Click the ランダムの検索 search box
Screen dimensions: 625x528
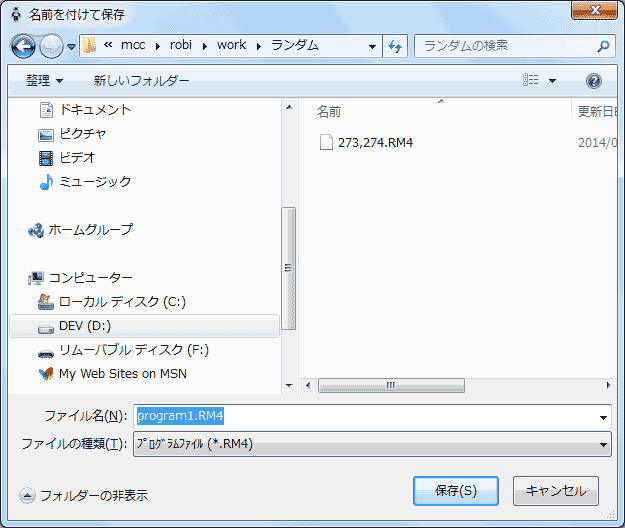[x=506, y=46]
